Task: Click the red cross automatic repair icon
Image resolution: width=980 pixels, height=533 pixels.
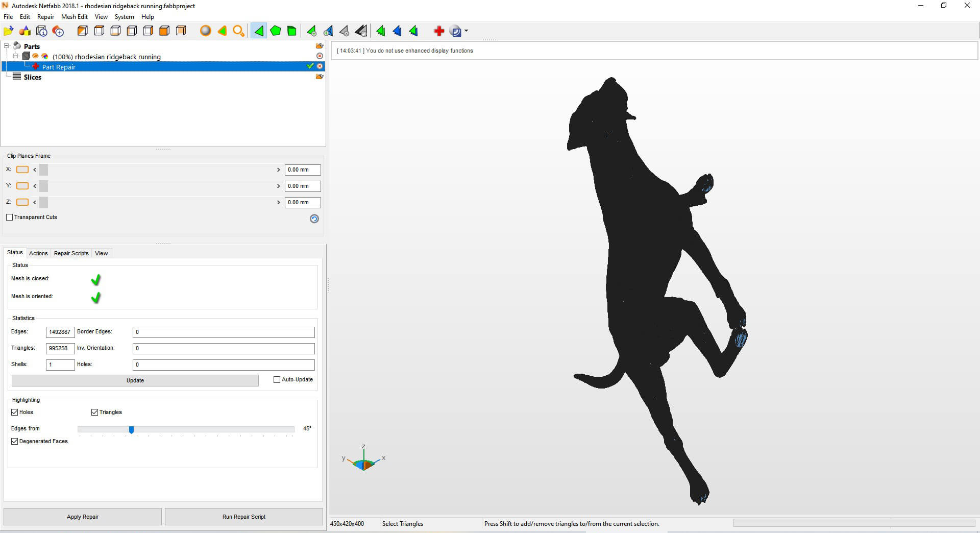Action: pyautogui.click(x=438, y=31)
